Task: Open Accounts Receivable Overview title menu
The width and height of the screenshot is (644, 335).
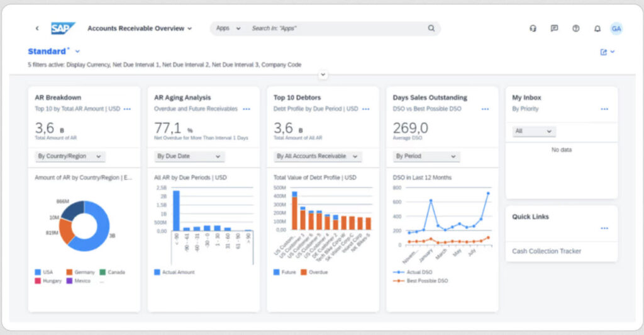Action: [140, 28]
